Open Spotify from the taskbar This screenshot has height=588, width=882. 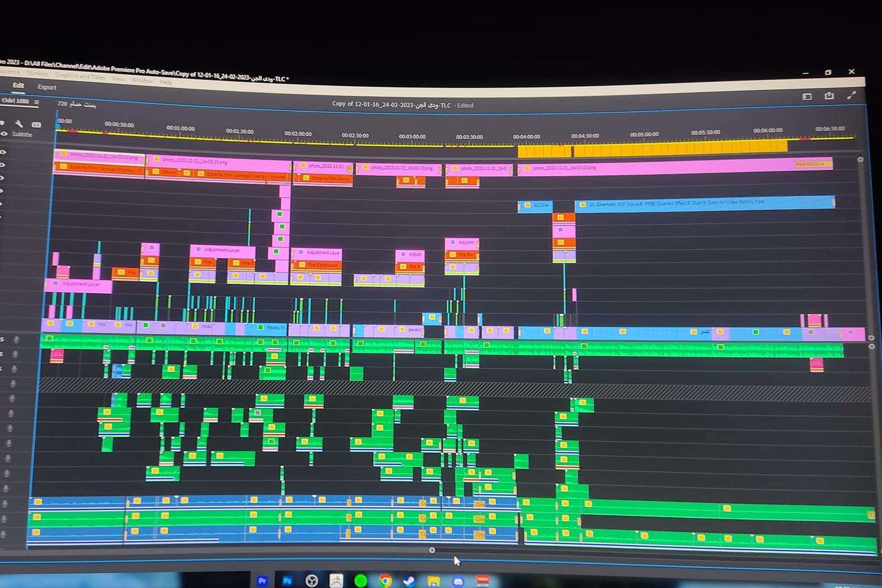click(361, 581)
